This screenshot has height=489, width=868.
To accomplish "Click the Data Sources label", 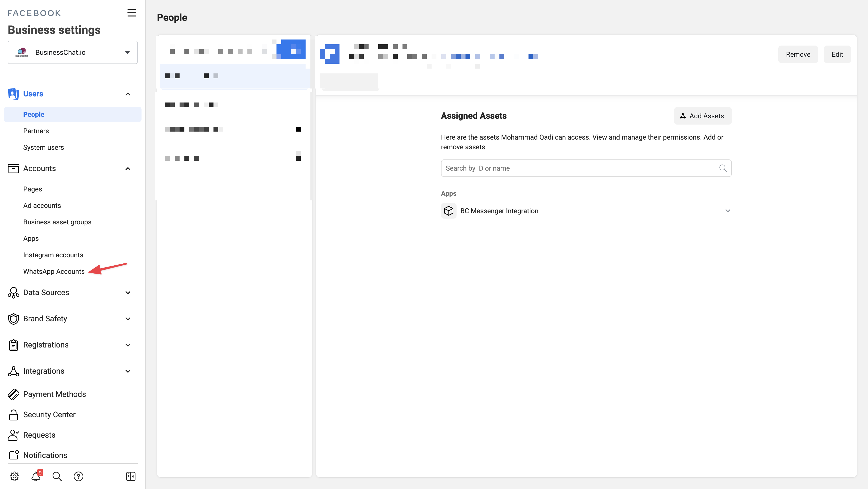I will click(46, 292).
